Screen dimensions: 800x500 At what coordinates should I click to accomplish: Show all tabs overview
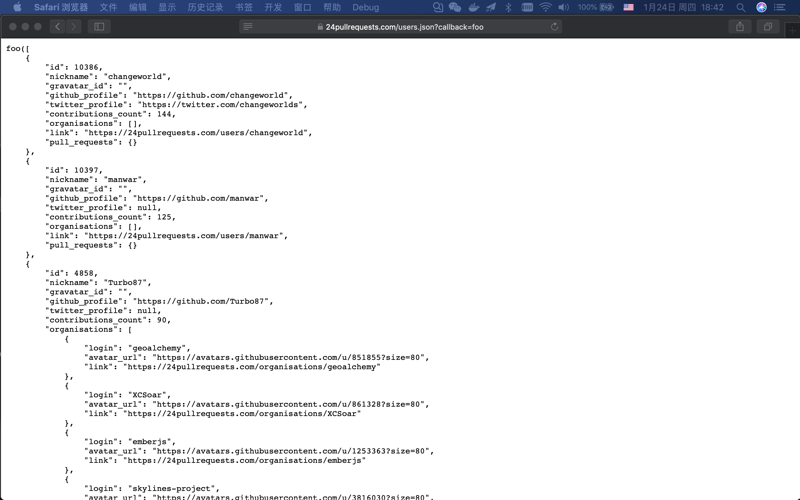(768, 27)
